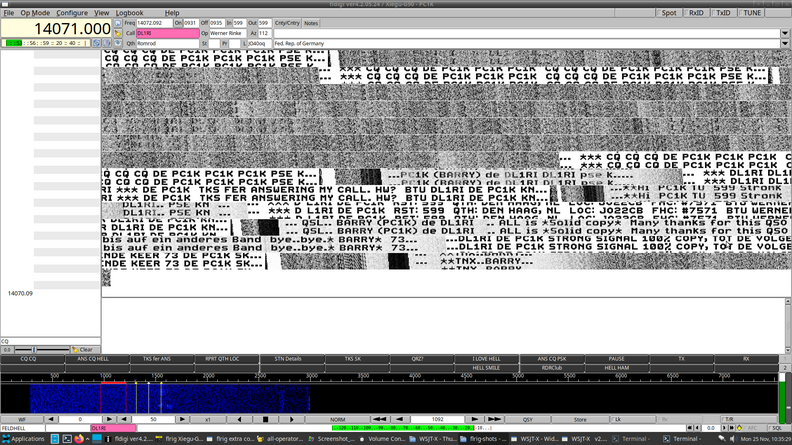This screenshot has width=792, height=445.
Task: Open the Logbook menu
Action: click(x=129, y=13)
